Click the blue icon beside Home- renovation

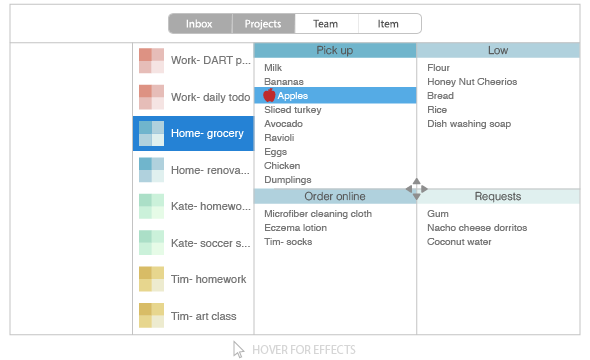pos(151,170)
